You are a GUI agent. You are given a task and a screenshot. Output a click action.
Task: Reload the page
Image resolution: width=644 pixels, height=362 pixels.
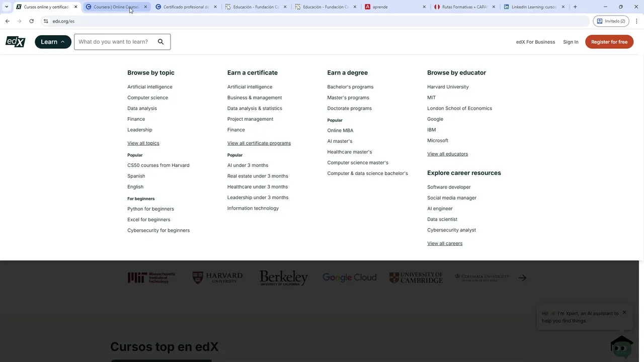[31, 21]
